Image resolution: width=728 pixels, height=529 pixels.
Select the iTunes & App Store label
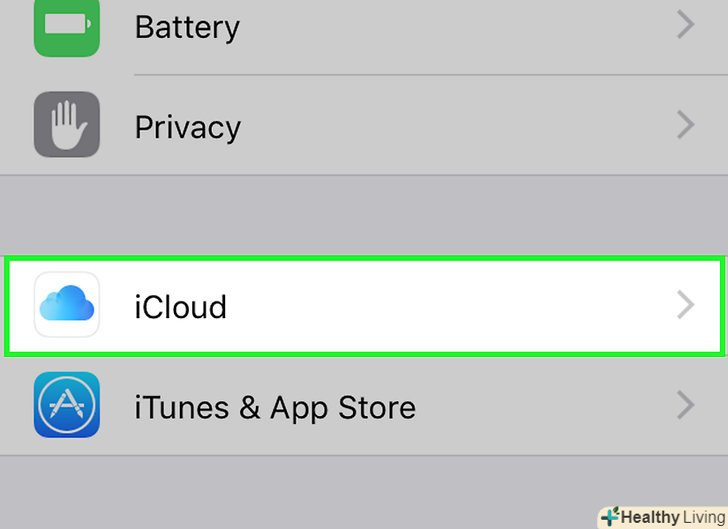click(275, 407)
